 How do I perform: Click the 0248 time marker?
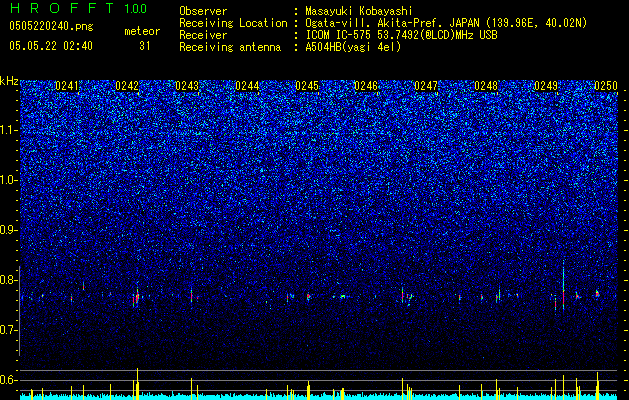(486, 86)
